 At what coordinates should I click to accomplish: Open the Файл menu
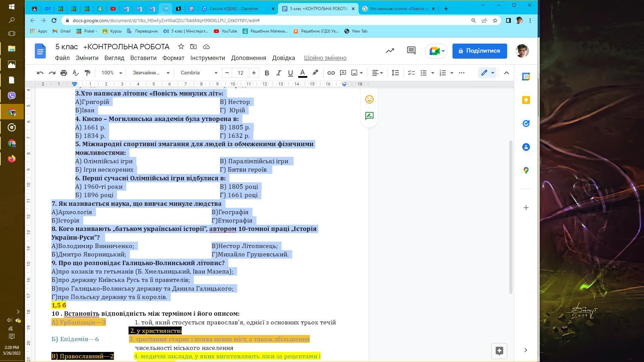(x=62, y=58)
